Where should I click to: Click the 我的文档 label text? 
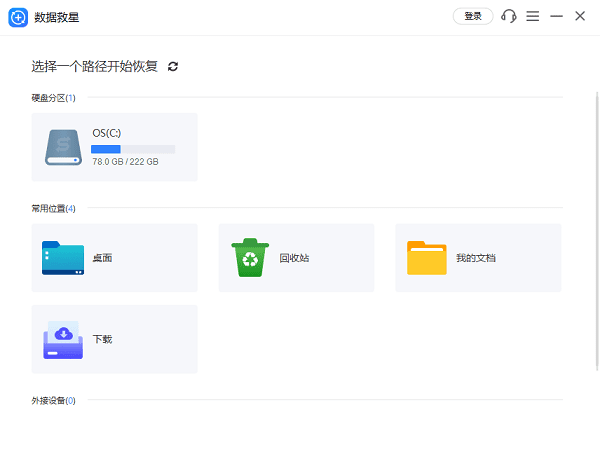(476, 258)
